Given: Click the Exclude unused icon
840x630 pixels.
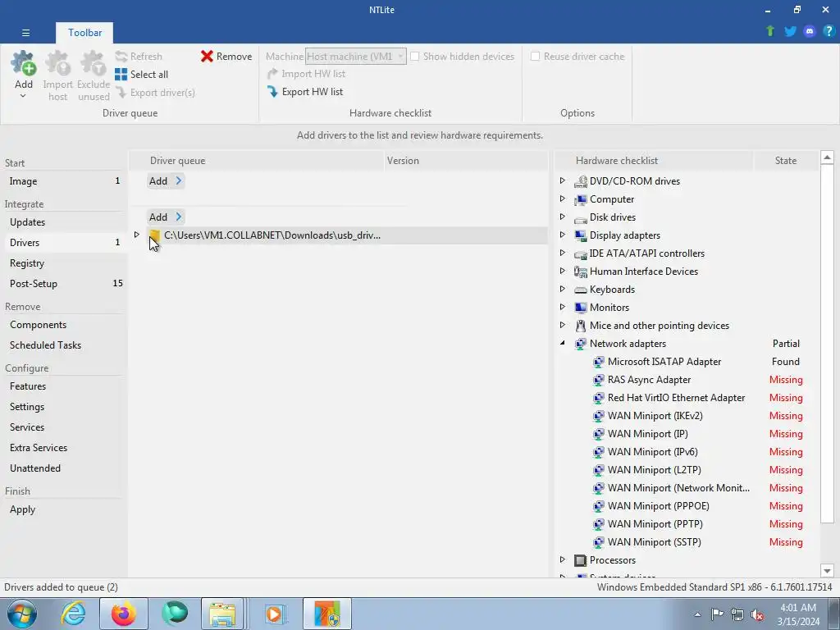Looking at the screenshot, I should [x=94, y=64].
